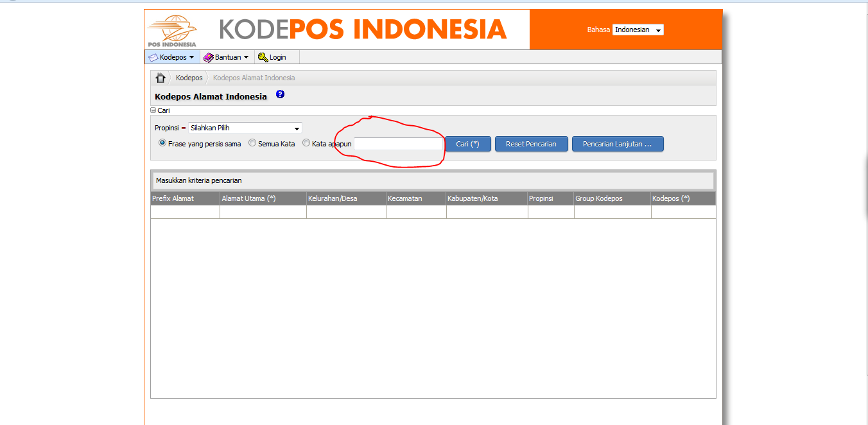868x425 pixels.
Task: Click Kodepos Alamat Indonesia breadcrumb
Action: [254, 78]
